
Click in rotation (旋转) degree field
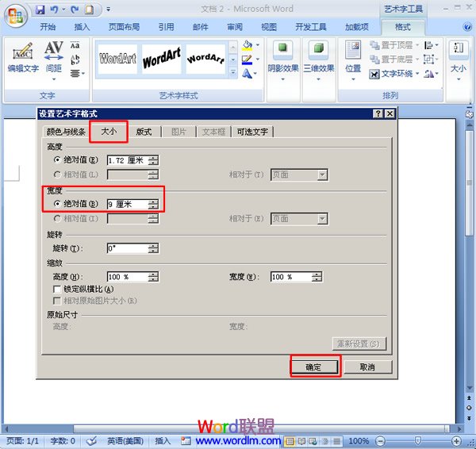click(129, 248)
